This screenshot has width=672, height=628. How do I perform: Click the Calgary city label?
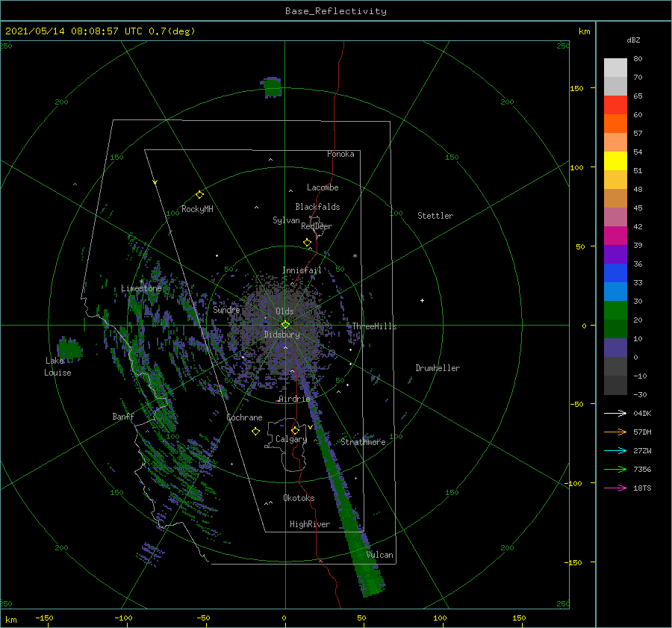click(291, 439)
